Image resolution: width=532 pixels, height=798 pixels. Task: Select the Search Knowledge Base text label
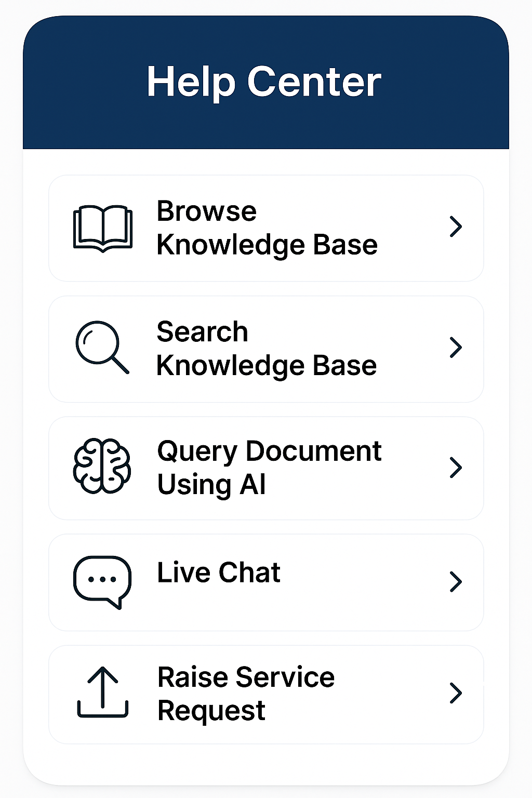pyautogui.click(x=267, y=349)
